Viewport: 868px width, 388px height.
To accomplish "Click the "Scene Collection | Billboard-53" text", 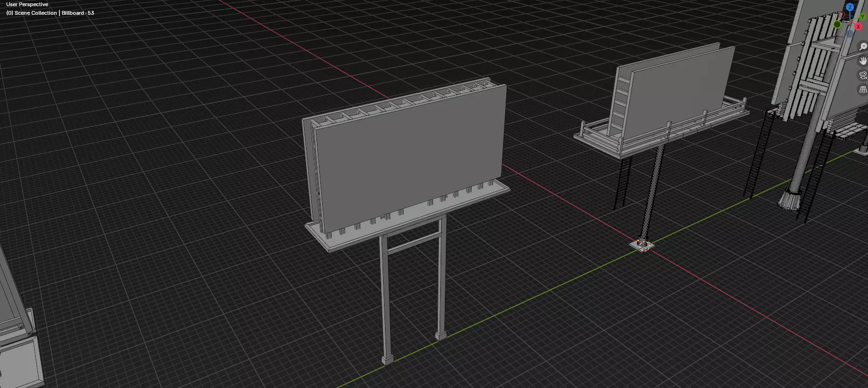I will tap(54, 13).
